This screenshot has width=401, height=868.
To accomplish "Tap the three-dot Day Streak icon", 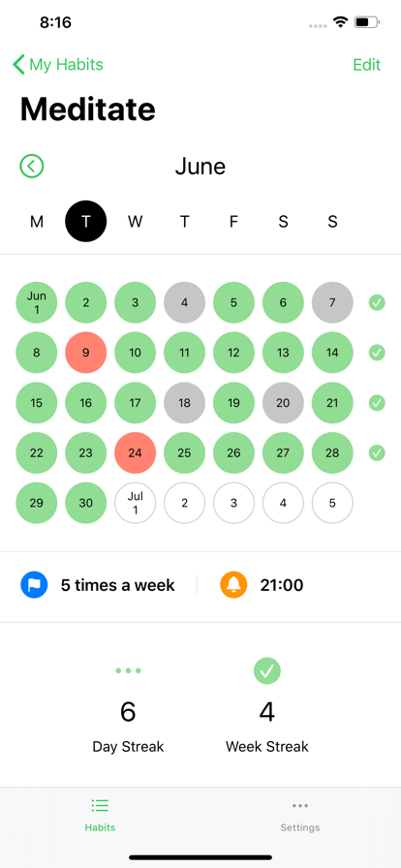I will coord(128,670).
